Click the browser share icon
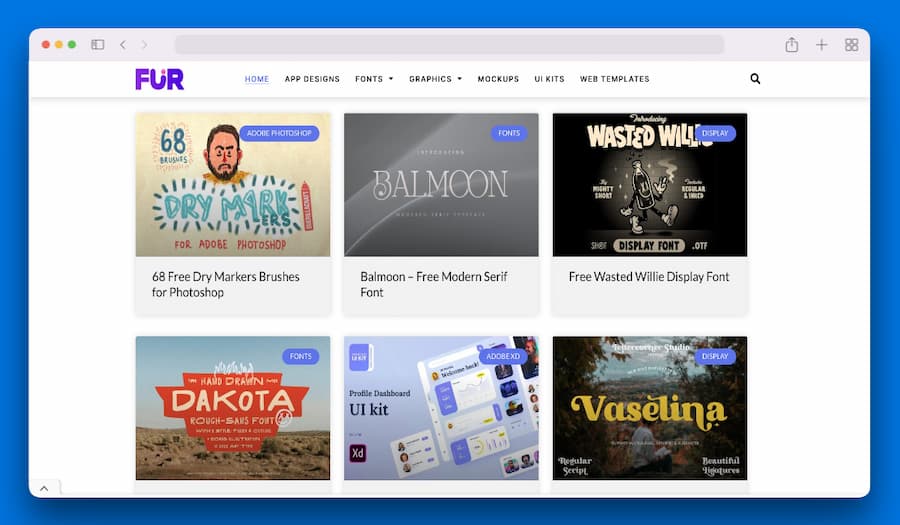 792,45
